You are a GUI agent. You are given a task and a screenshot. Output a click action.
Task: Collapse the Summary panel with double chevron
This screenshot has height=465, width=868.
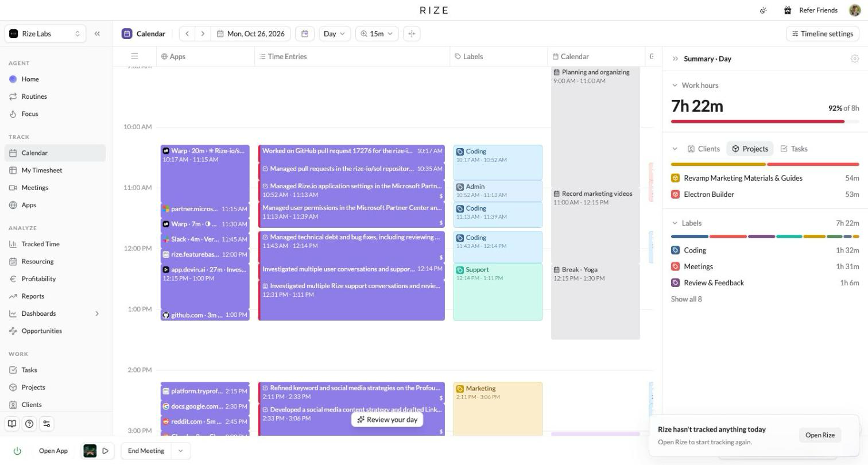click(x=675, y=59)
